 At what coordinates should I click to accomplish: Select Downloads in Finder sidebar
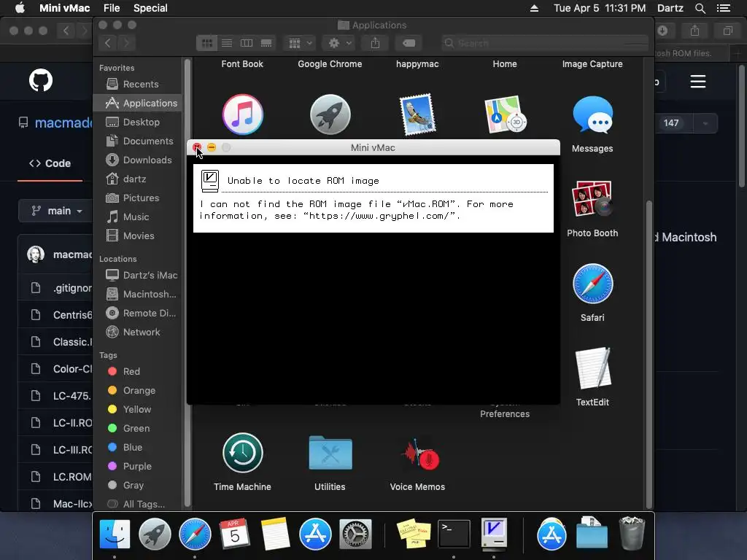click(x=138, y=160)
